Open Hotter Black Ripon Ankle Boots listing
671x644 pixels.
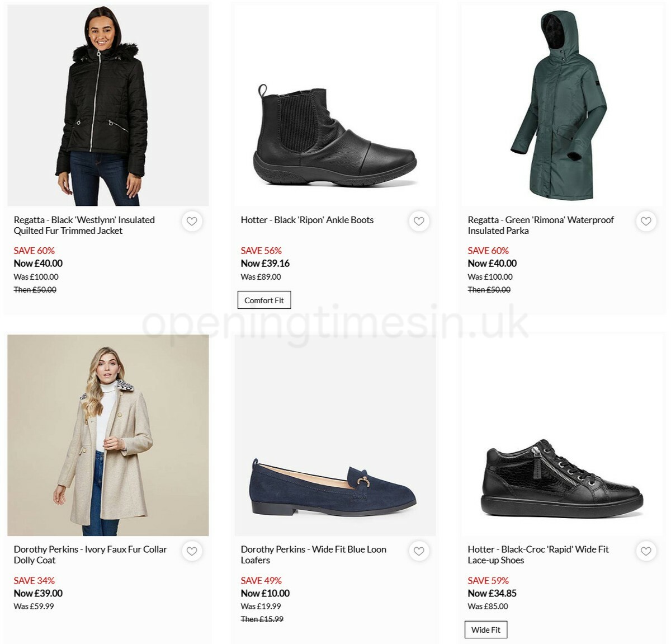(x=307, y=220)
